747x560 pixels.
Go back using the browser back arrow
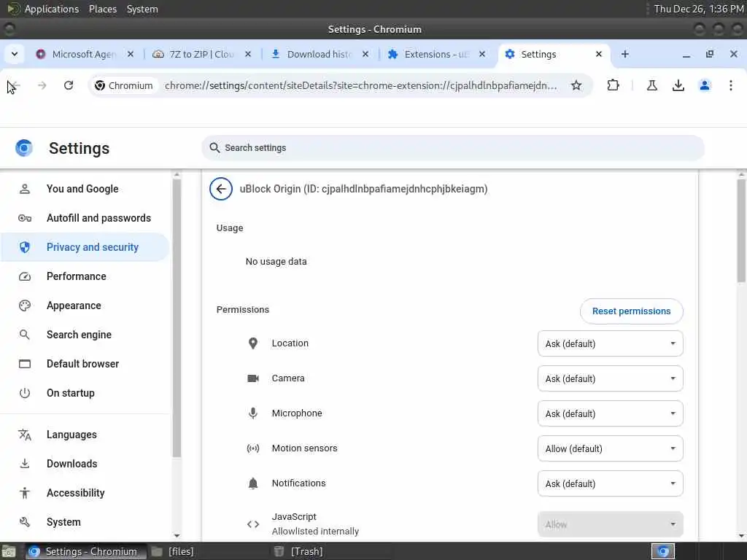15,86
